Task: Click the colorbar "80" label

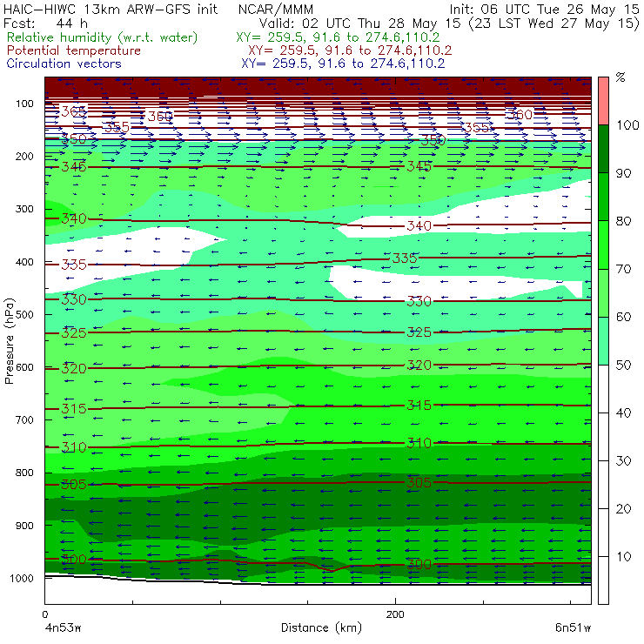Action: 623,221
